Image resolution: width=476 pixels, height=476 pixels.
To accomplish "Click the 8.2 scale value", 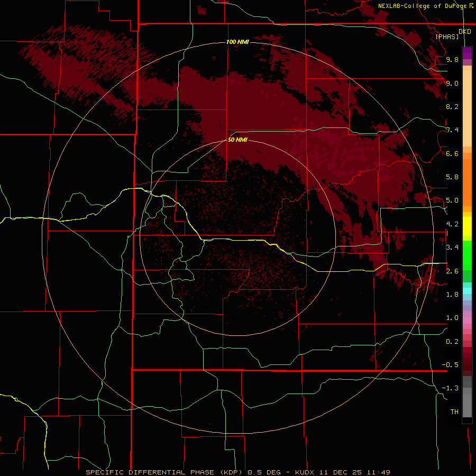I will point(452,106).
